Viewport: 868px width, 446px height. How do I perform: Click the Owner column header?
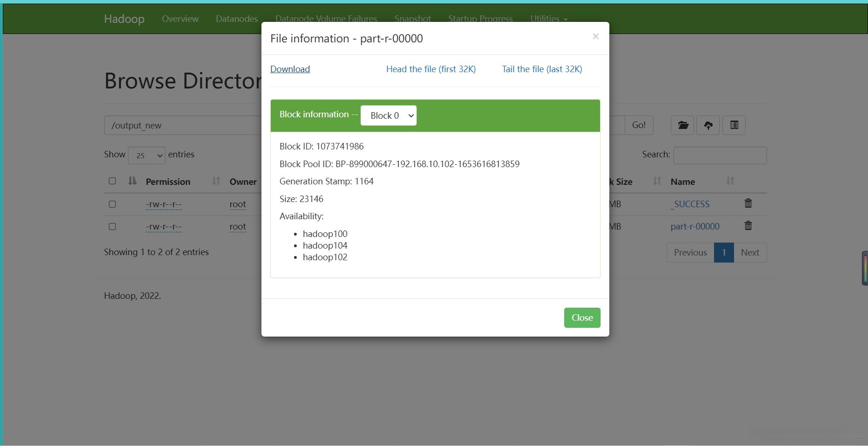click(243, 182)
